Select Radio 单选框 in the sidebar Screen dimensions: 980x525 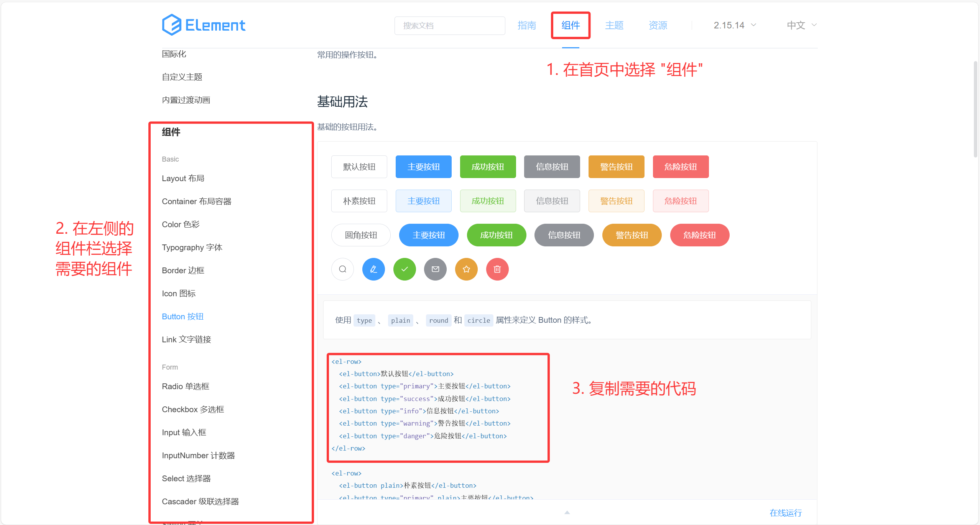point(186,386)
